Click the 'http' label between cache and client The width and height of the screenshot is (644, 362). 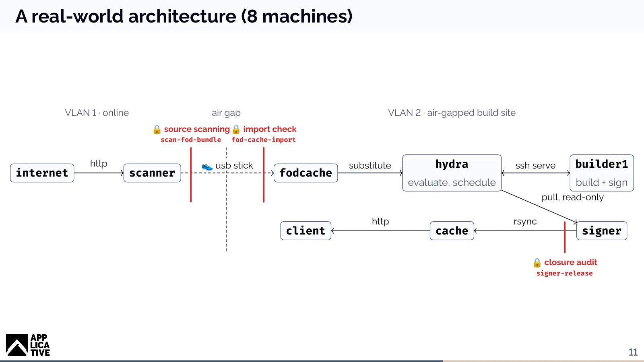pyautogui.click(x=380, y=222)
